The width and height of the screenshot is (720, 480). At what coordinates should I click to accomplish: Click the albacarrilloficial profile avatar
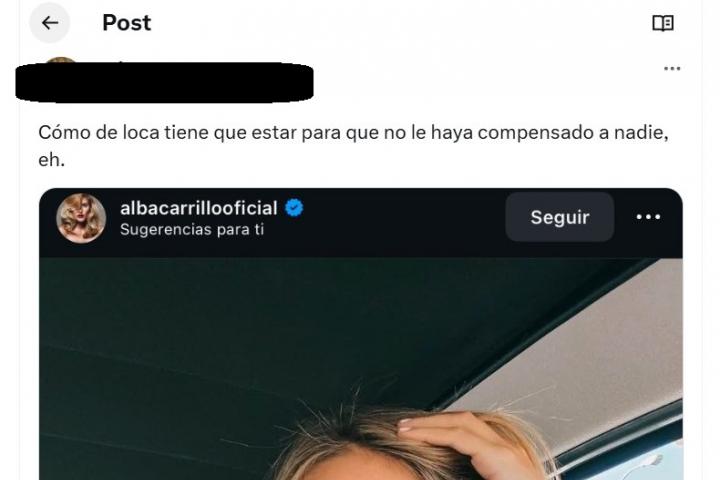81,218
